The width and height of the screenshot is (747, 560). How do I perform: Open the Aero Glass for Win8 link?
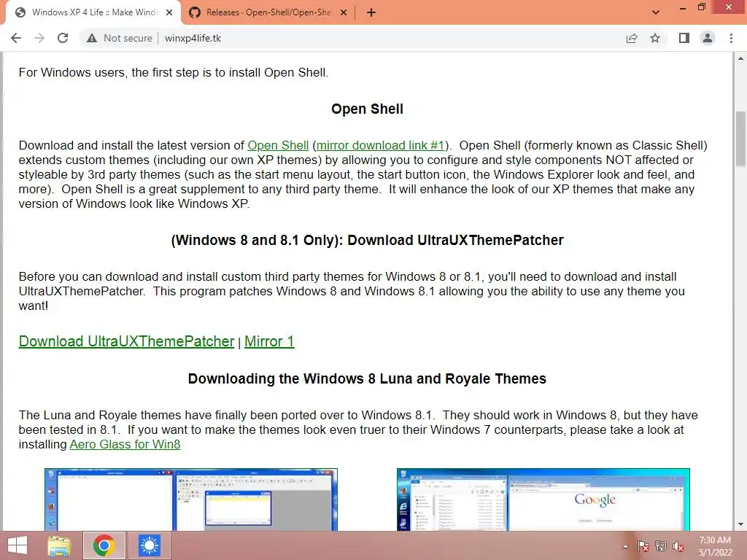(125, 444)
